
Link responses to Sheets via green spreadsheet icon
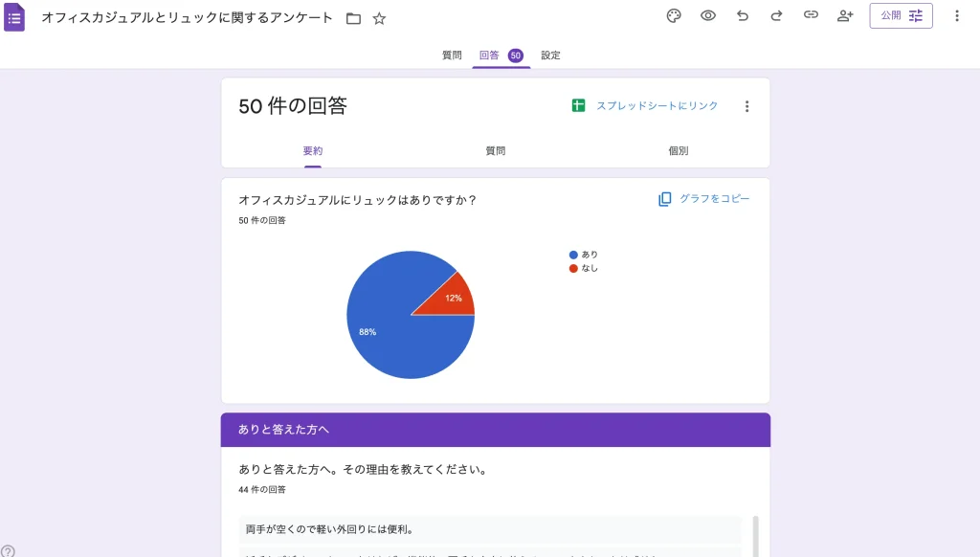578,105
